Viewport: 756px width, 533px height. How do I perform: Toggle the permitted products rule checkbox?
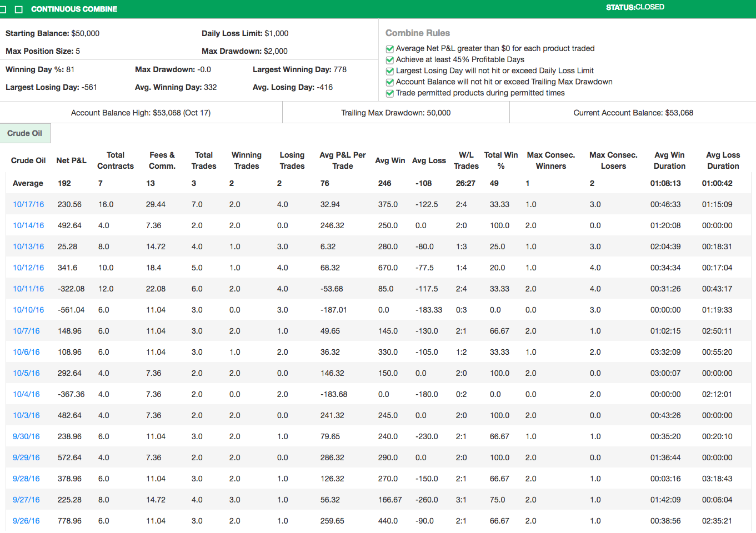390,93
